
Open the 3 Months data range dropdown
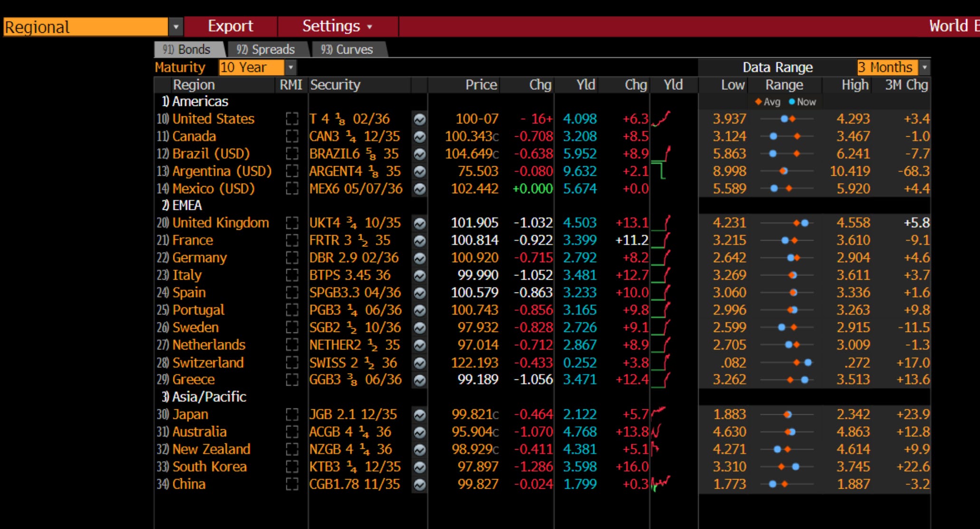click(924, 67)
